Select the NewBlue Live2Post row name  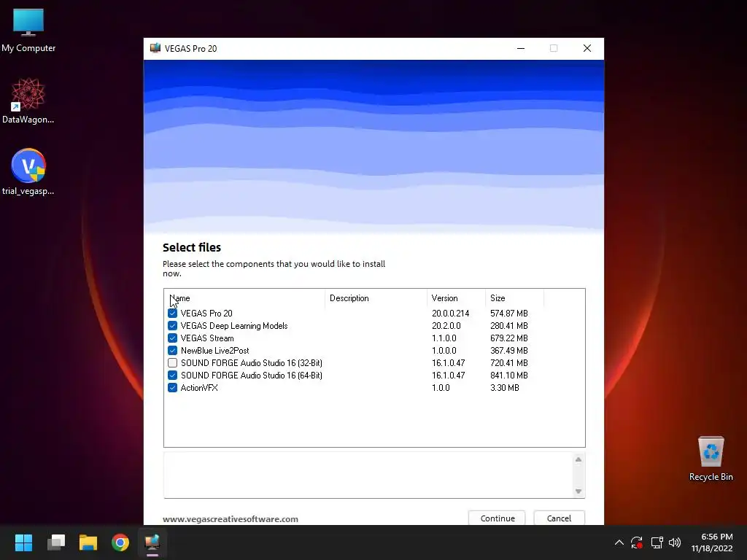coord(215,351)
